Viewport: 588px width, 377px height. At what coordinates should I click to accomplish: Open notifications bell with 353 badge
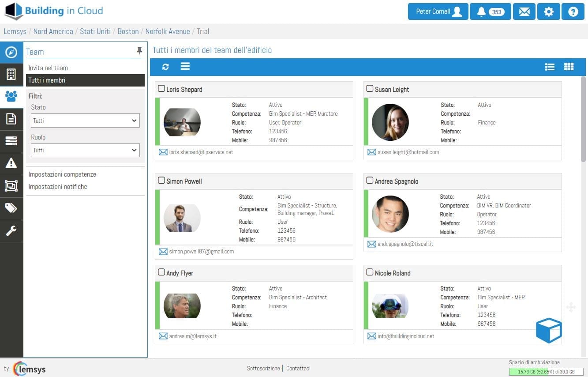(x=491, y=11)
